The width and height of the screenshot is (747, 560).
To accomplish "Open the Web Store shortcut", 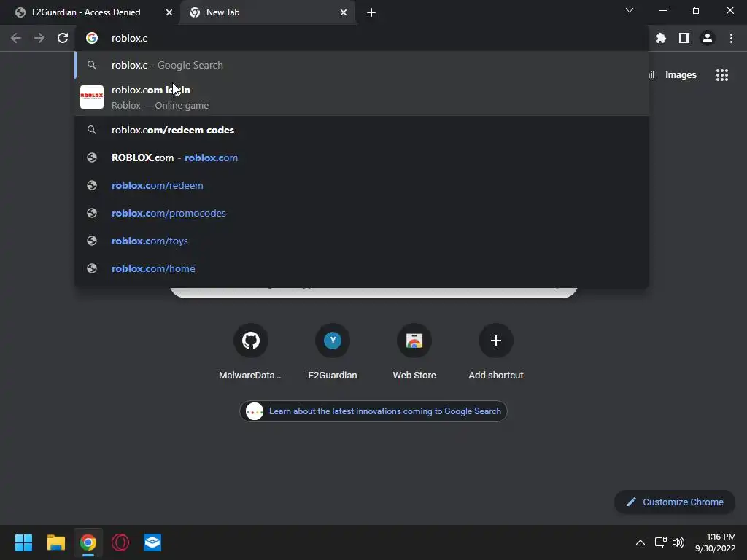I will (414, 352).
